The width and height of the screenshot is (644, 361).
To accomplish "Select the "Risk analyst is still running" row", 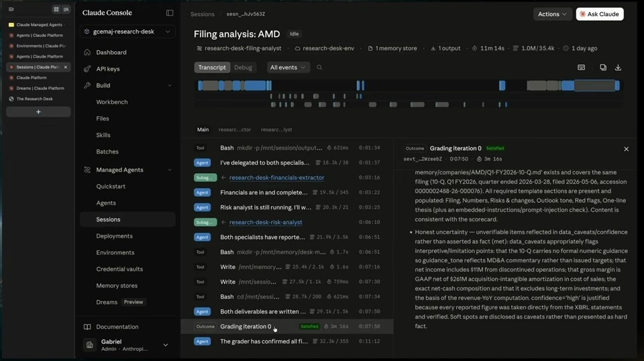I will (x=287, y=207).
